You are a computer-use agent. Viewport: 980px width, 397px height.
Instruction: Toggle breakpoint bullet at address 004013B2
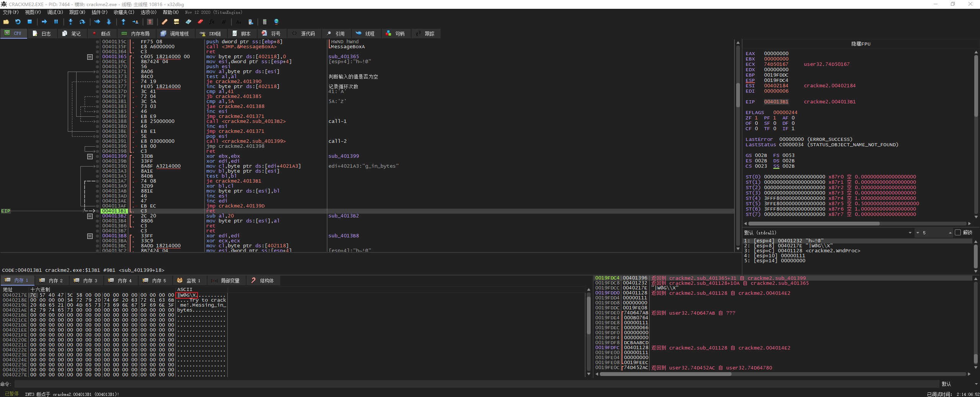(x=97, y=216)
